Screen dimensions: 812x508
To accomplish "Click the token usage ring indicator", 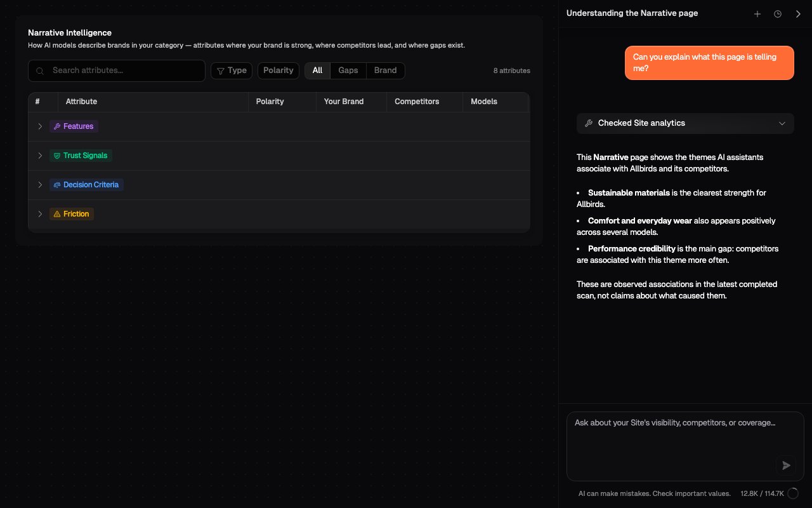I will pos(792,493).
